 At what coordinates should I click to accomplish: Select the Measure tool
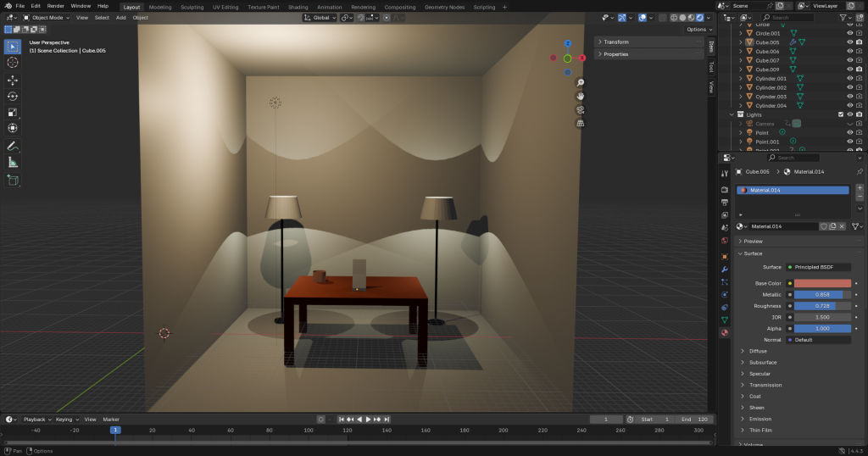tap(13, 162)
